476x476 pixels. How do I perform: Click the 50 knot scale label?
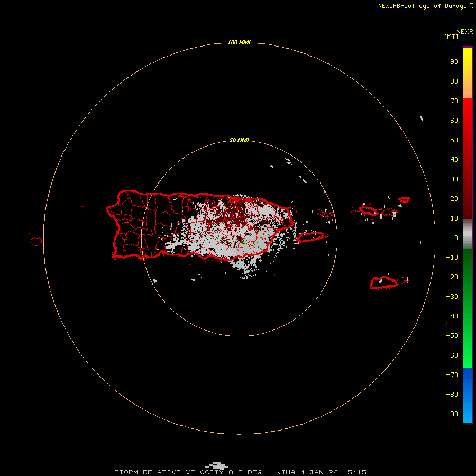(x=454, y=140)
